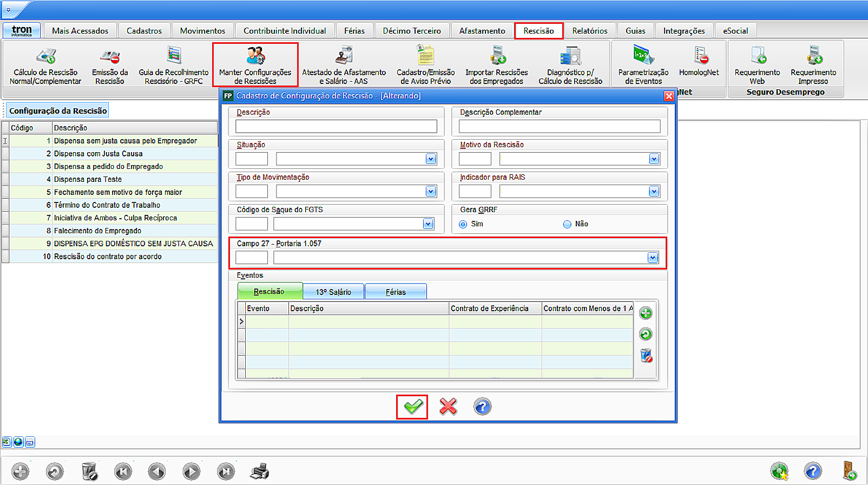Select row Dispensa com Justa Causa
This screenshot has height=485, width=868.
114,154
